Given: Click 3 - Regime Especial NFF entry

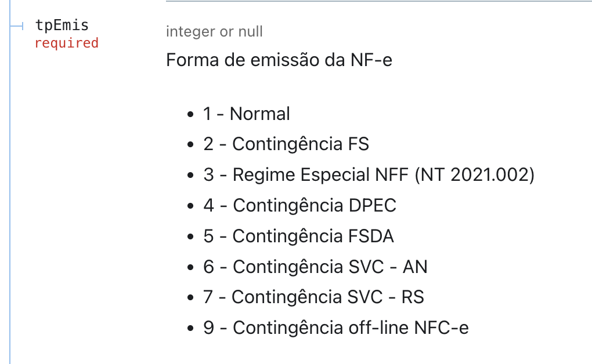Looking at the screenshot, I should pos(369,175).
